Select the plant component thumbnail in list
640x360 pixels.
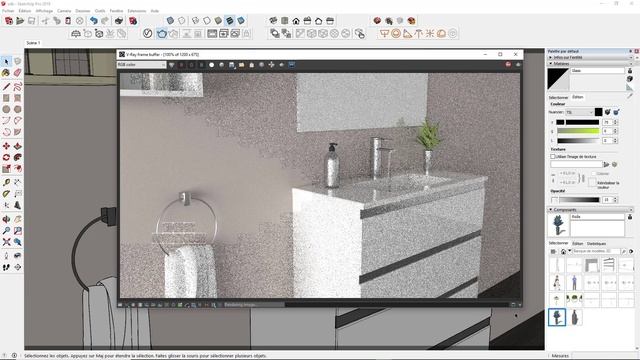coord(557,317)
